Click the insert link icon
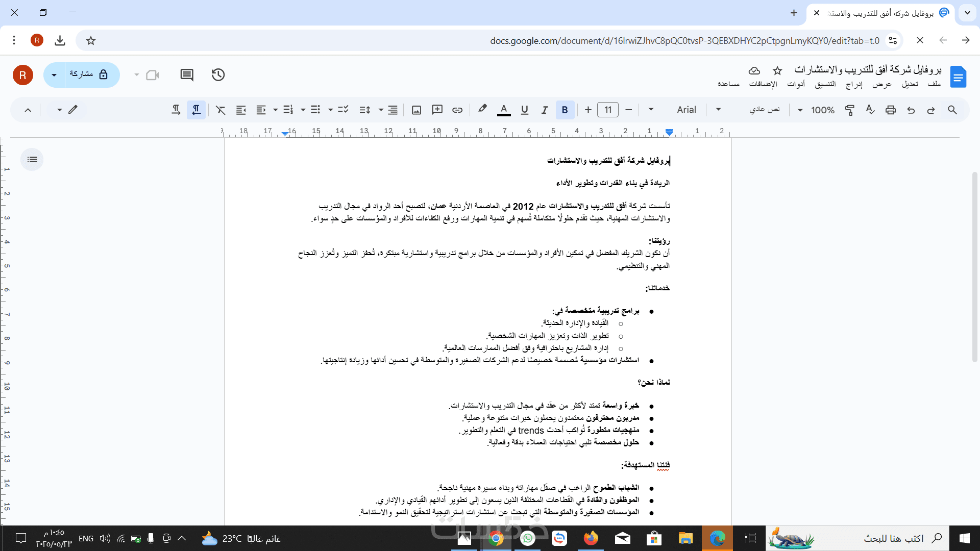 (457, 110)
